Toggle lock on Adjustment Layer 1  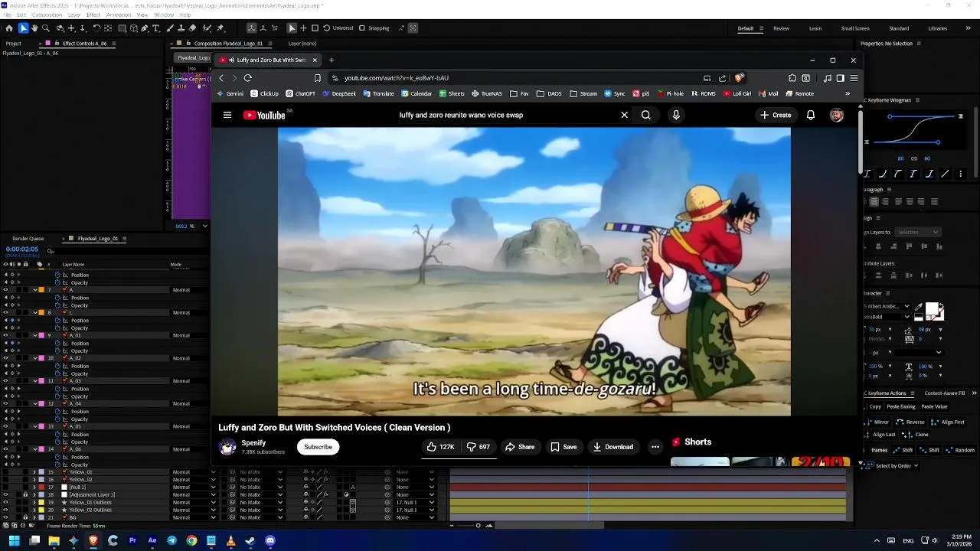pyautogui.click(x=25, y=495)
